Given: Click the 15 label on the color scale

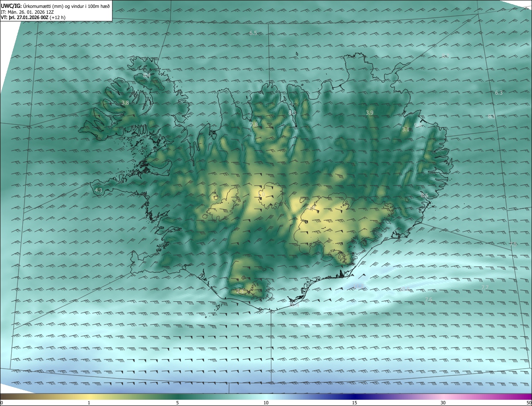Looking at the screenshot, I should pos(355,403).
